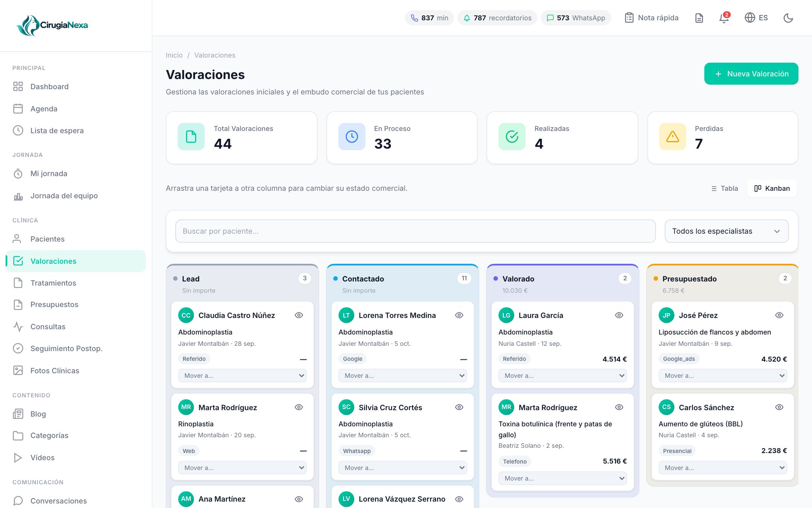Open Mover a... for Claudia Castro Núñez

pos(242,376)
